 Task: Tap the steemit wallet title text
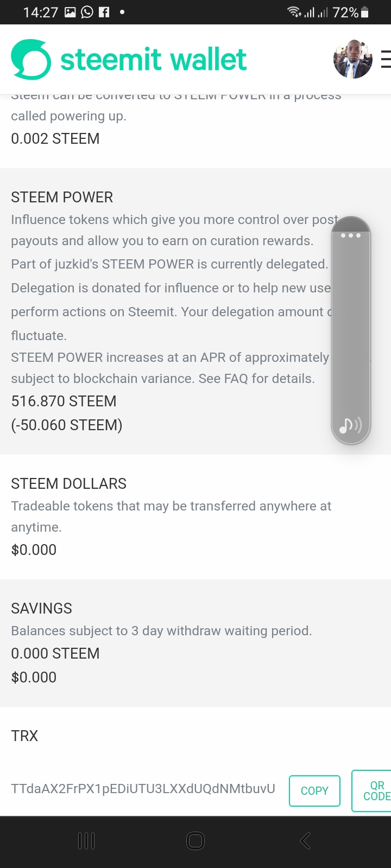[153, 60]
